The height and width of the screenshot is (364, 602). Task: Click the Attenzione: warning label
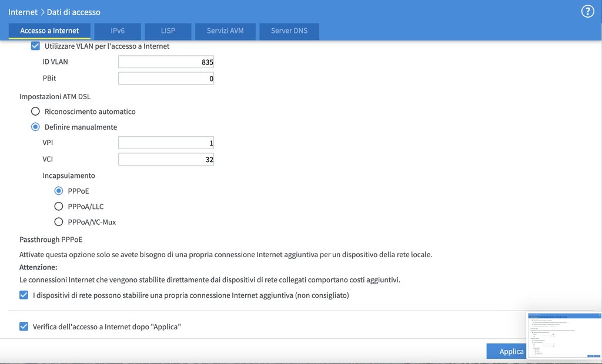coord(38,267)
